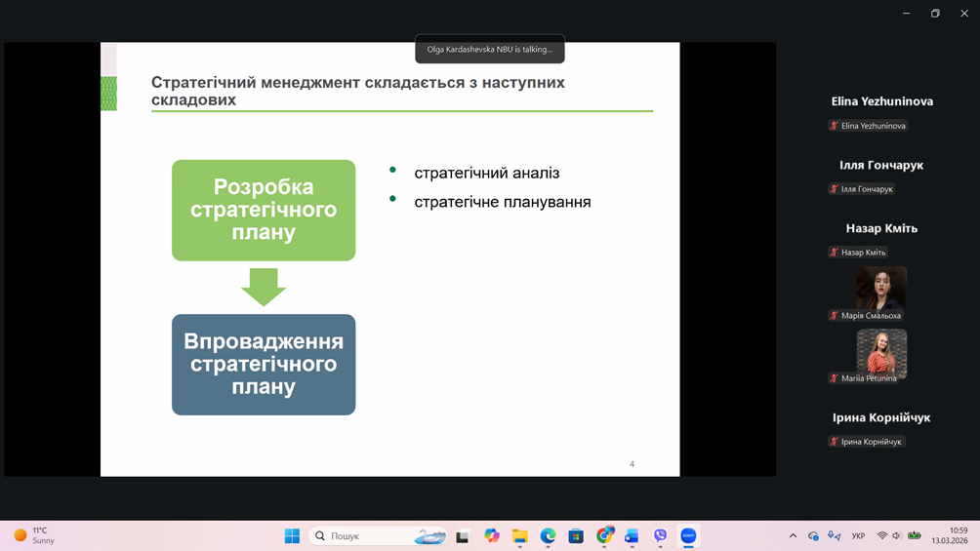Open the sunny weather widget
This screenshot has width=980, height=551.
[x=34, y=535]
